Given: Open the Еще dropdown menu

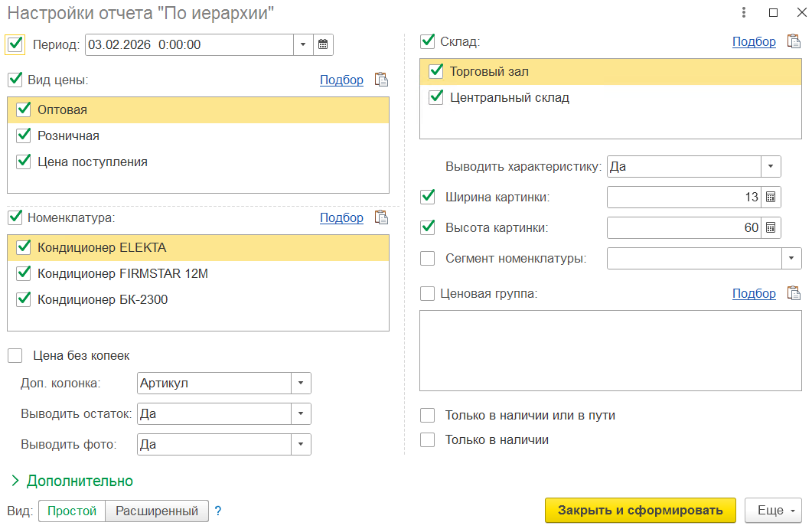Looking at the screenshot, I should coord(773,511).
